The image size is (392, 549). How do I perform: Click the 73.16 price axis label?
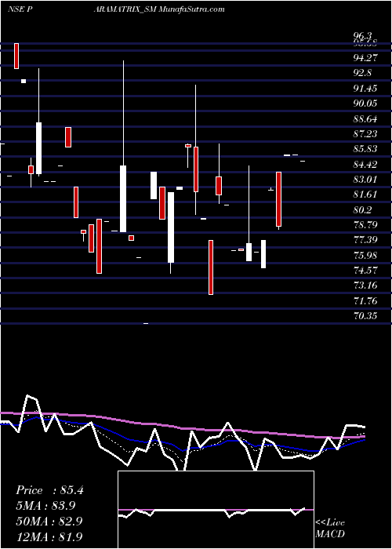click(x=365, y=285)
